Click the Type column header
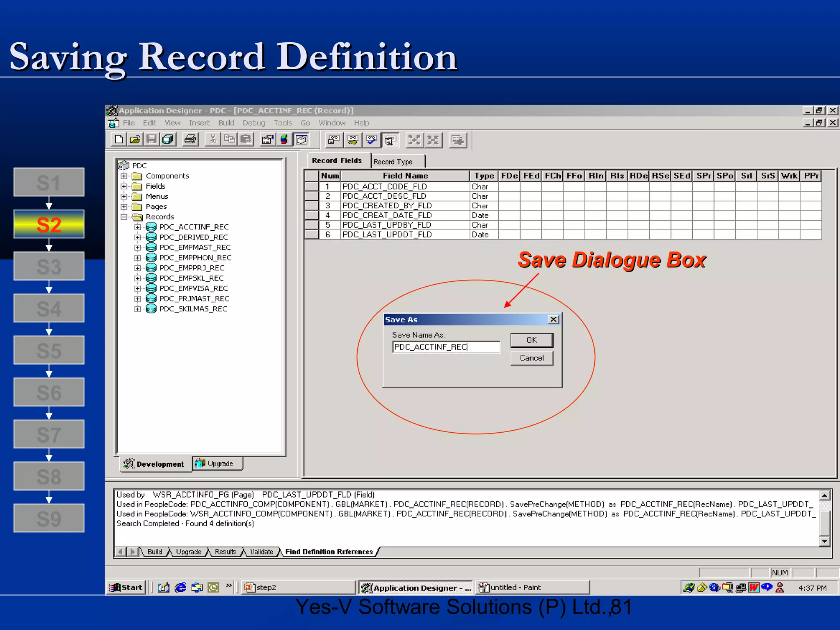This screenshot has width=840, height=630. pos(484,176)
